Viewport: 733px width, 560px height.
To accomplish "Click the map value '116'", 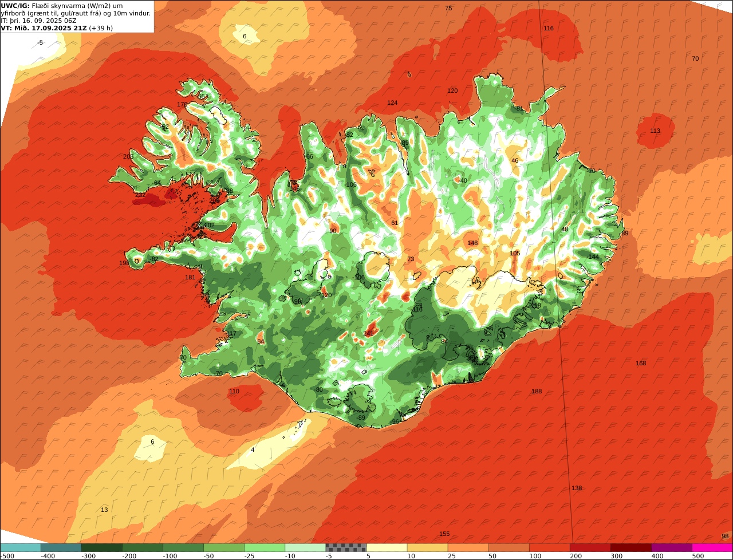I will (549, 28).
